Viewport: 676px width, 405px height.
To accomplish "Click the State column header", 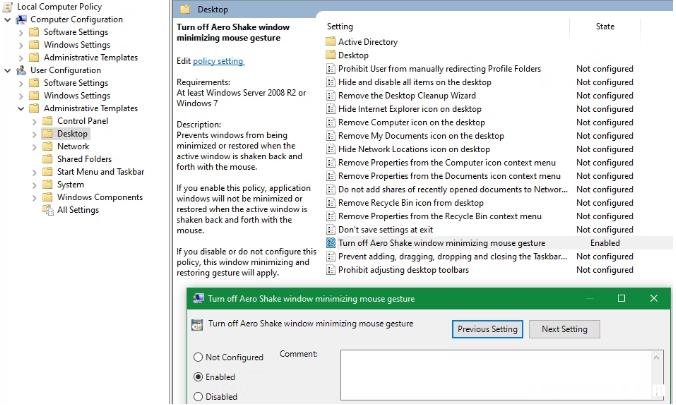I will 605,26.
